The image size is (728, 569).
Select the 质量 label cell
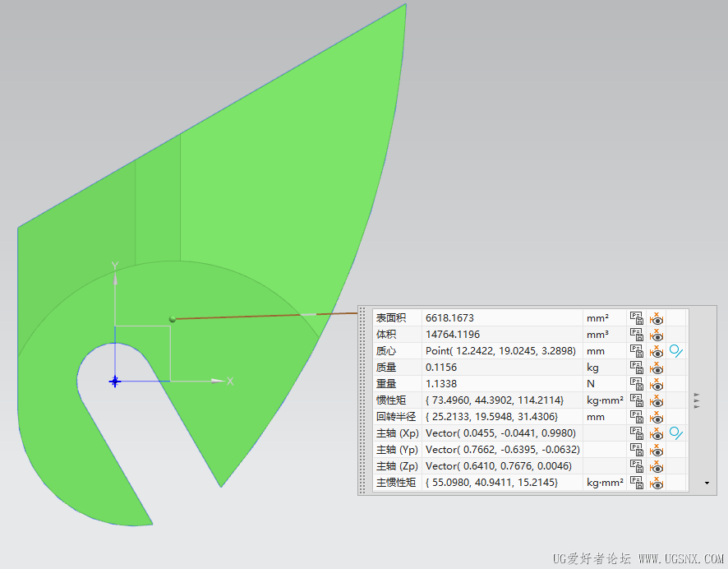(398, 368)
